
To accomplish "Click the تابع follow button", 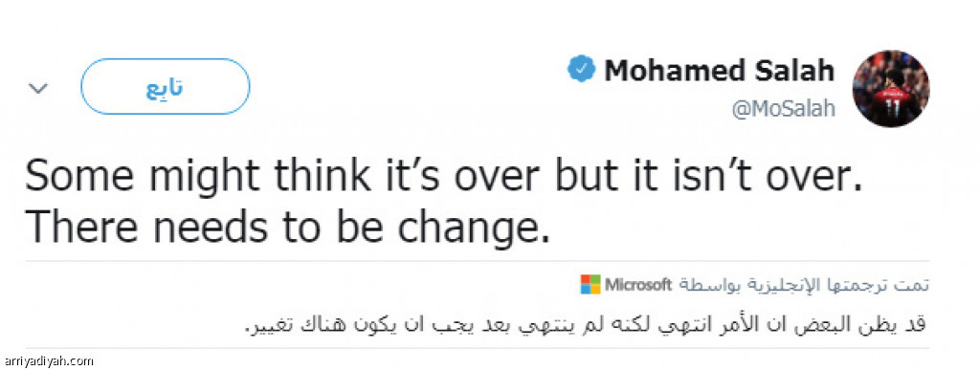I will (165, 87).
